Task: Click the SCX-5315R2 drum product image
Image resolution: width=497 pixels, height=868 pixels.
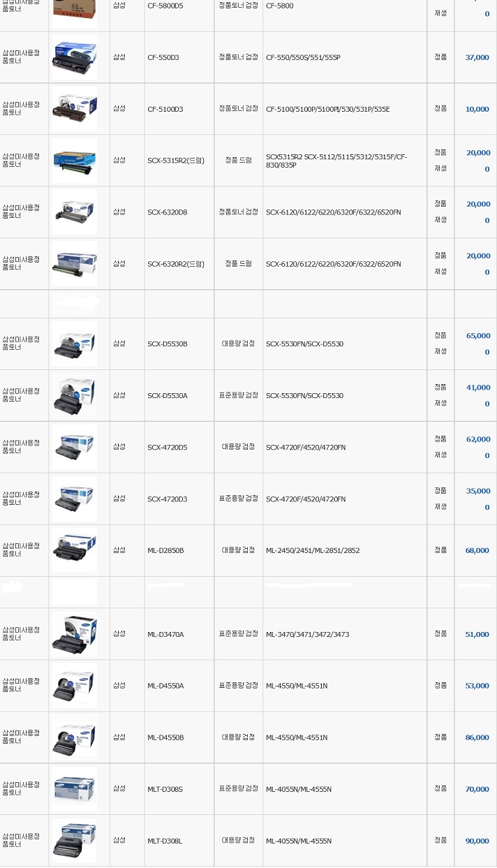Action: coord(74,161)
